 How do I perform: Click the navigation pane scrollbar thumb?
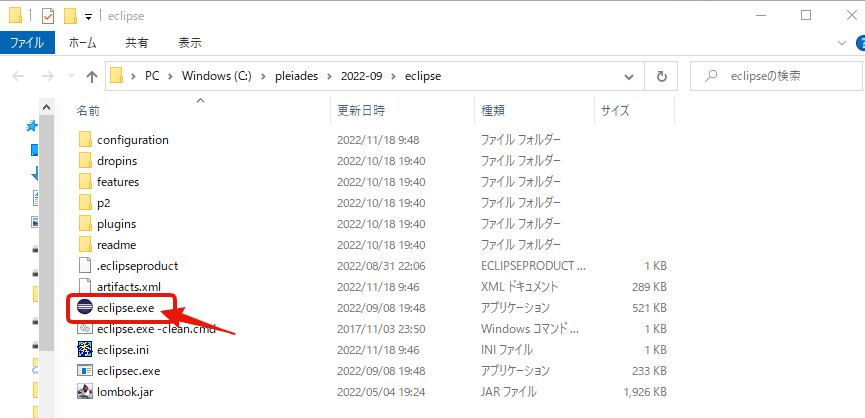pos(47,233)
